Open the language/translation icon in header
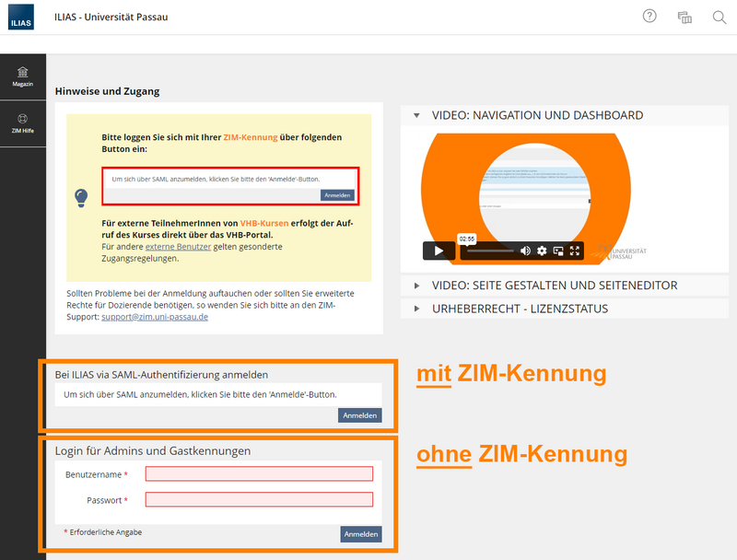The height and width of the screenshot is (560, 737). coord(684,17)
